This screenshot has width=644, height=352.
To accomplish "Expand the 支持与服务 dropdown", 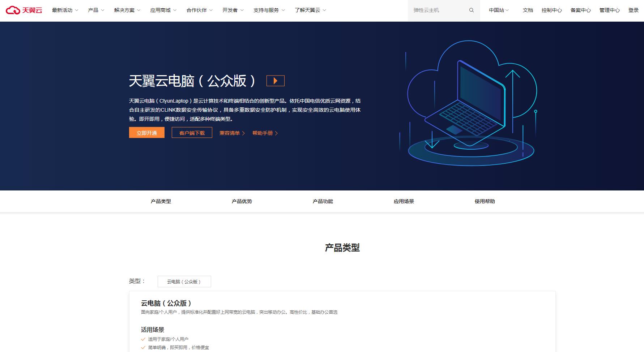I will pos(269,10).
